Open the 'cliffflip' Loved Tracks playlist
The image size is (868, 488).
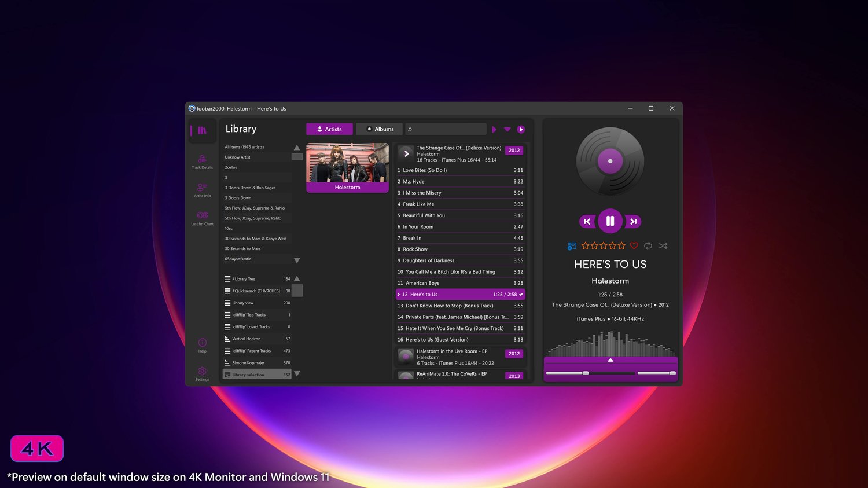(257, 327)
